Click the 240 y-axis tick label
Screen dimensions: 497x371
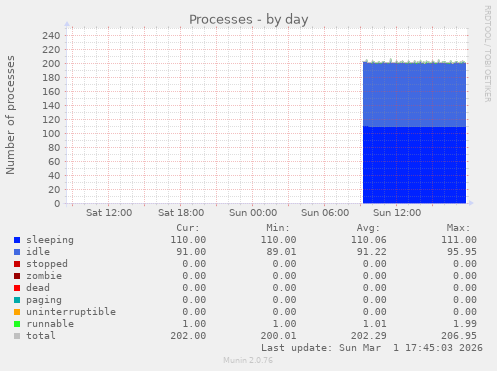(51, 36)
